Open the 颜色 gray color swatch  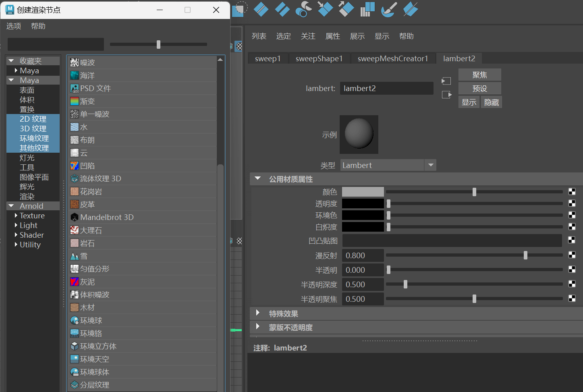point(363,192)
